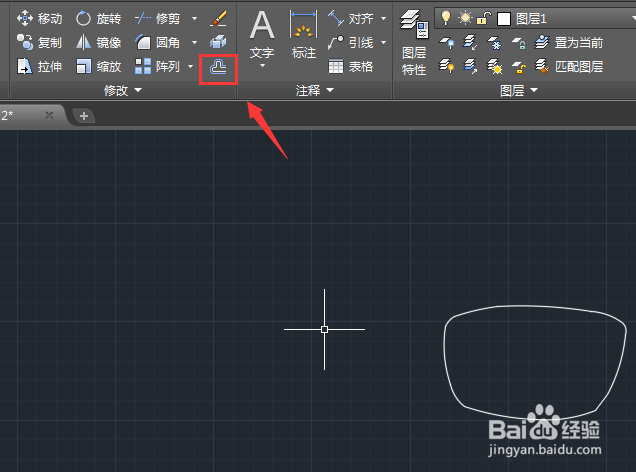Click Match Layer (匹配图层)

569,66
